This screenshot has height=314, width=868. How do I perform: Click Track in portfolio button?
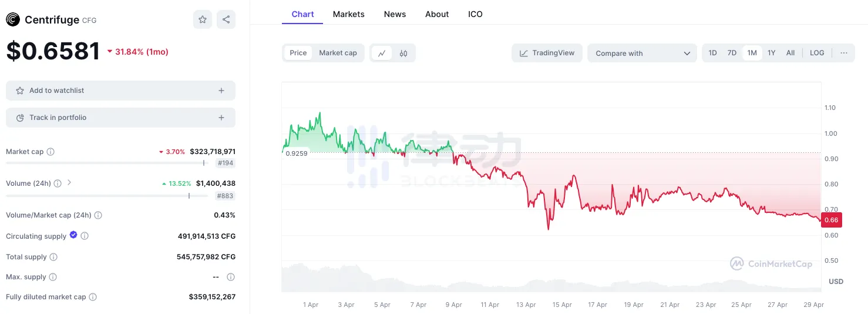click(120, 118)
